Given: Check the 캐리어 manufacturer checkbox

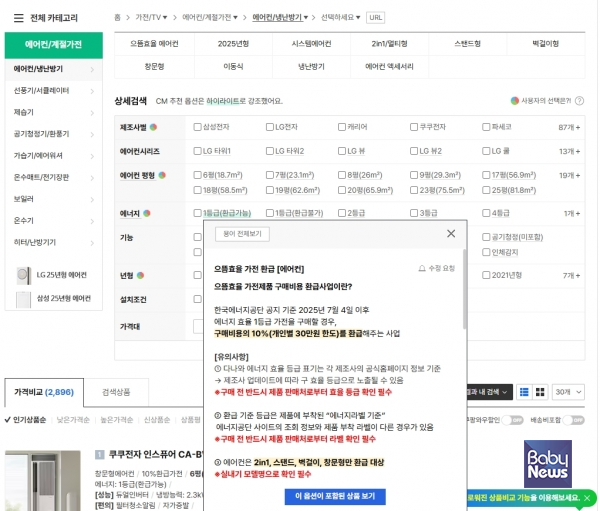Looking at the screenshot, I should pyautogui.click(x=342, y=127).
